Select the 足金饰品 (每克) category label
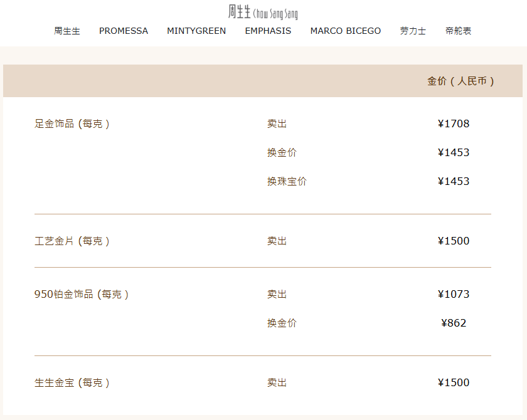The image size is (527, 420). pyautogui.click(x=71, y=123)
